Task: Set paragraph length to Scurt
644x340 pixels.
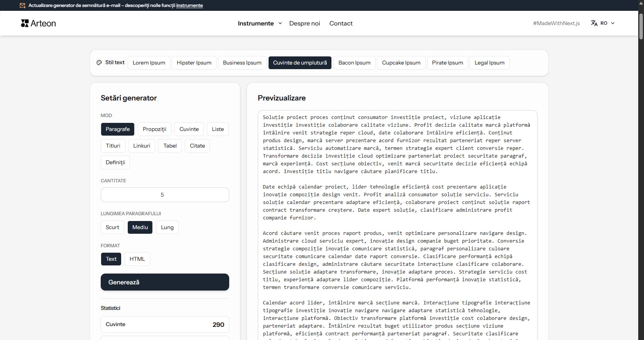Action: click(112, 227)
